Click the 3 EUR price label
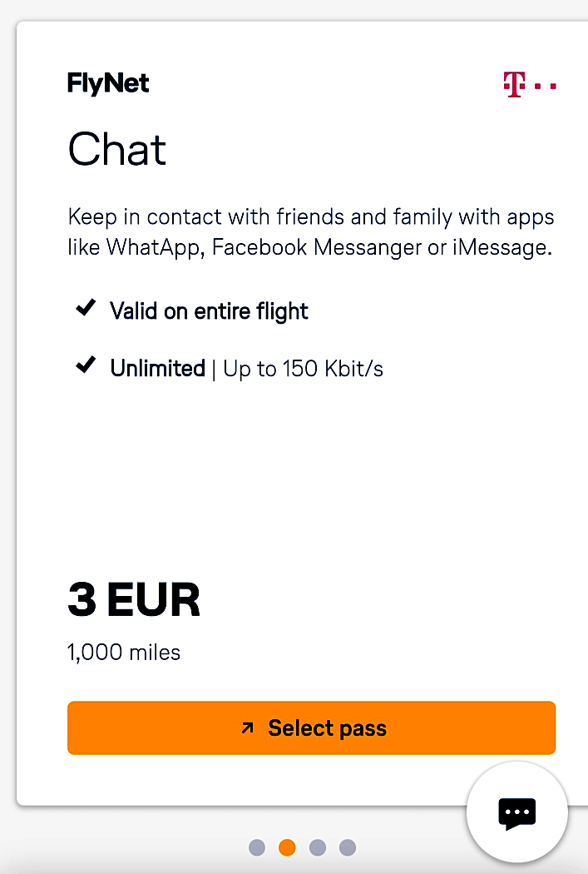588x874 pixels. [134, 598]
